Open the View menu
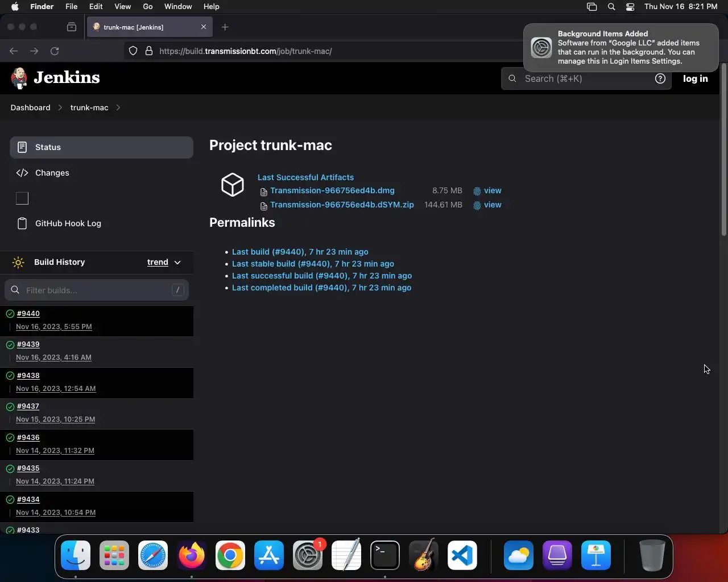 [123, 7]
